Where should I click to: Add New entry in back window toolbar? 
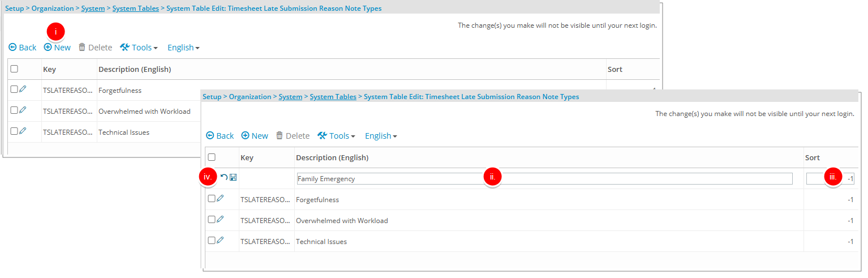click(x=57, y=48)
